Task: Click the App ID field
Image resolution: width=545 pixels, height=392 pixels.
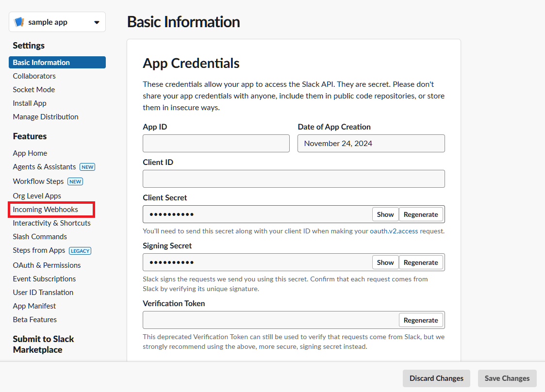Action: click(x=216, y=143)
